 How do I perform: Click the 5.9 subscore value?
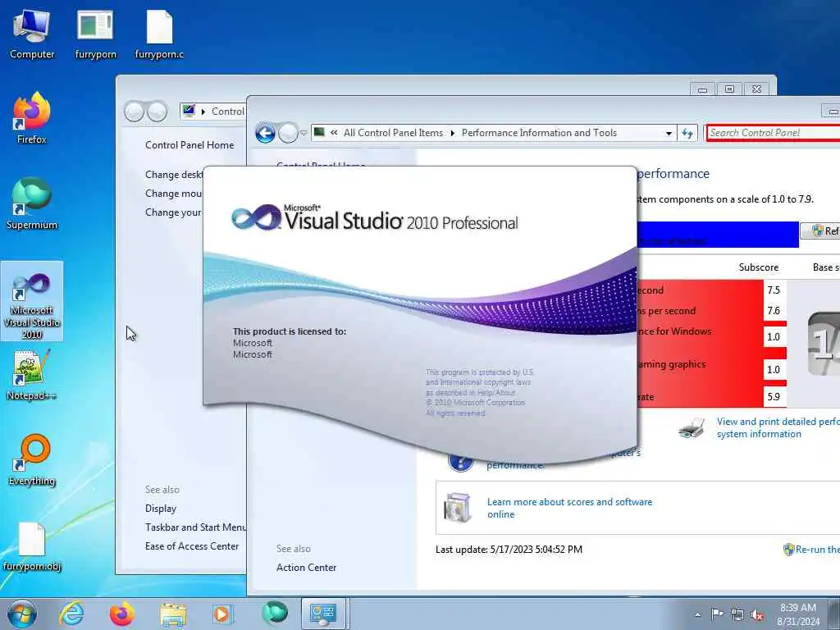(x=773, y=397)
